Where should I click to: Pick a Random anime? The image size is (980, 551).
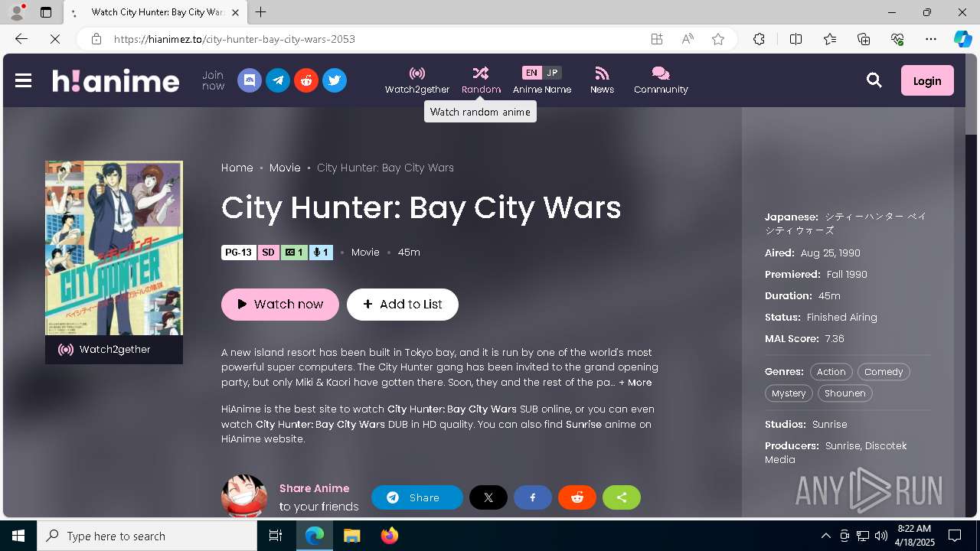[481, 80]
